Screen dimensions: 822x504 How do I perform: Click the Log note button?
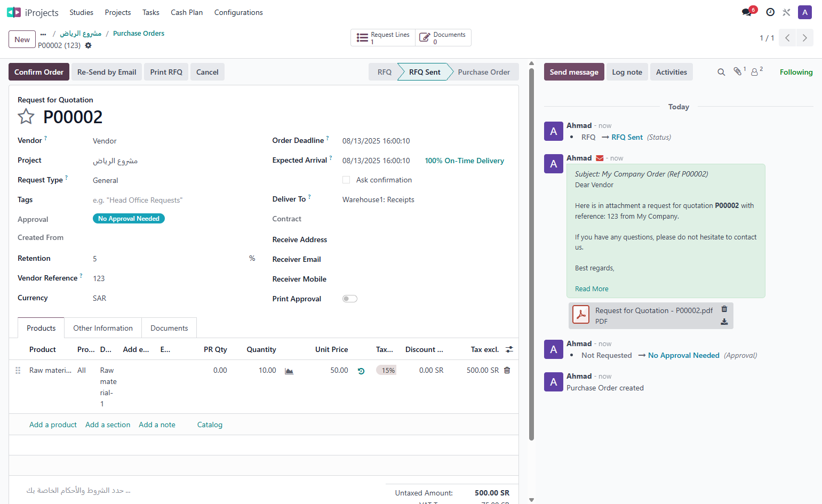click(627, 72)
